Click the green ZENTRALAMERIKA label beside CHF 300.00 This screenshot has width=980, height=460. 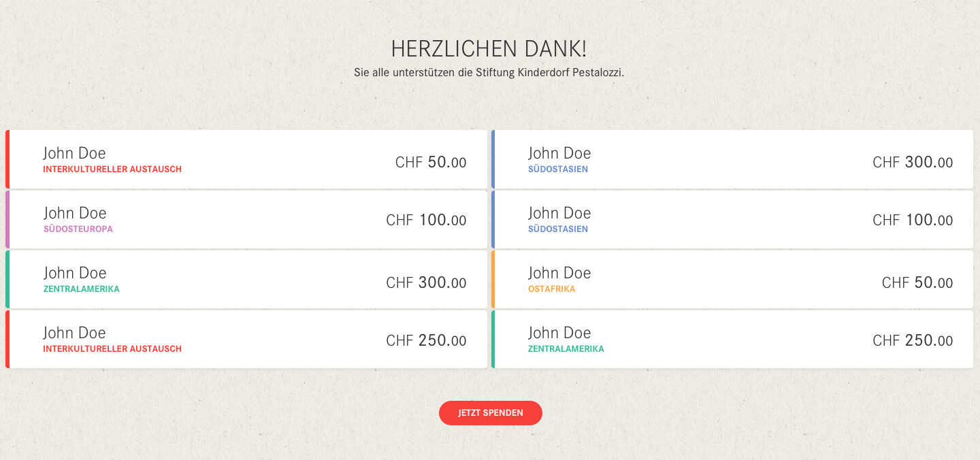tap(82, 289)
